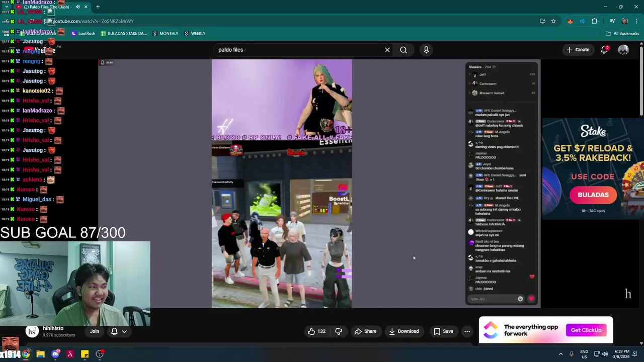The width and height of the screenshot is (644, 362).
Task: Open the All Bookmarks folder
Action: 622,33
